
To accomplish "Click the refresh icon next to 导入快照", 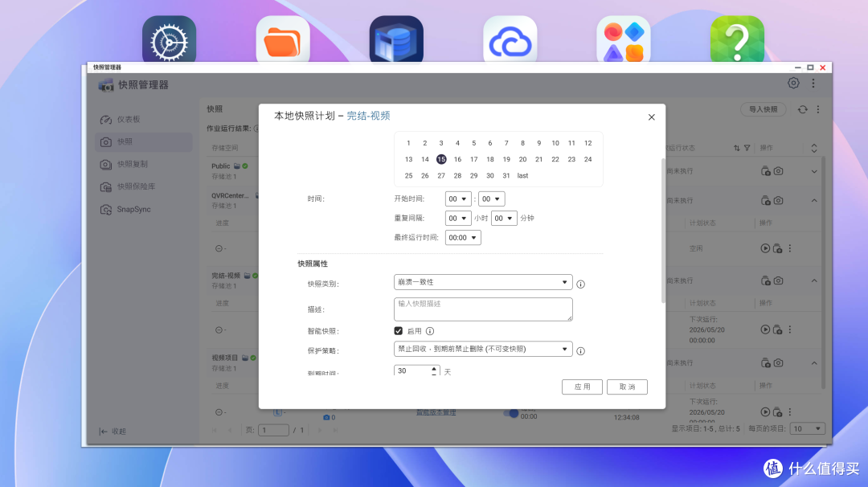I will tap(803, 109).
